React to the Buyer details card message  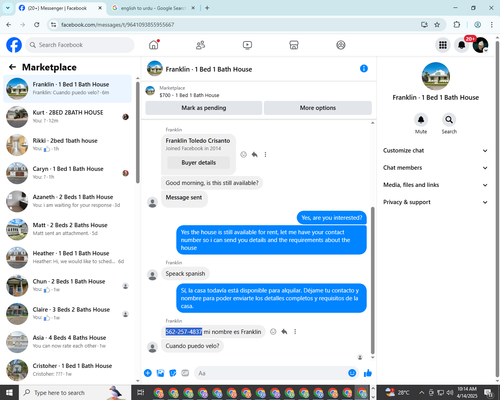pos(243,154)
